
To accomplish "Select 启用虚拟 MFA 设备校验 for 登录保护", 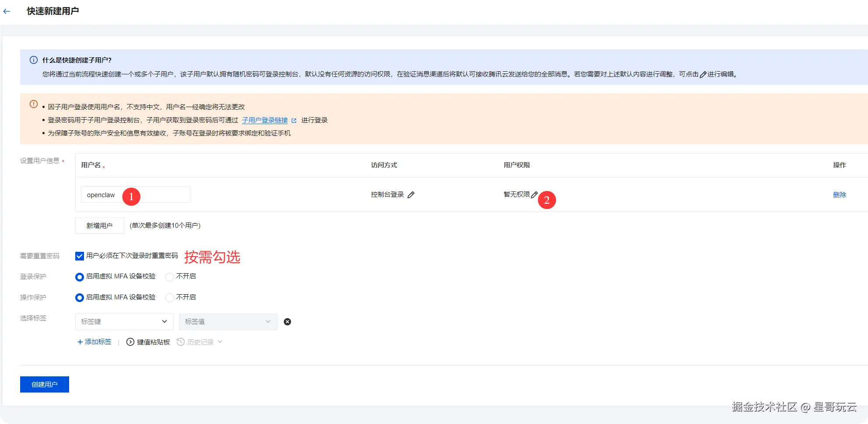I will coord(80,277).
